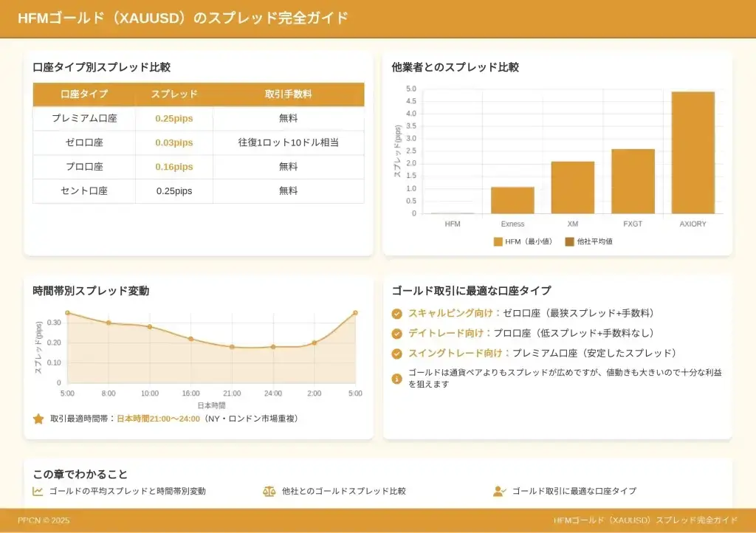Click the 21:00 data point on the line chart
Viewport: 756px width, 533px height.
(232, 347)
